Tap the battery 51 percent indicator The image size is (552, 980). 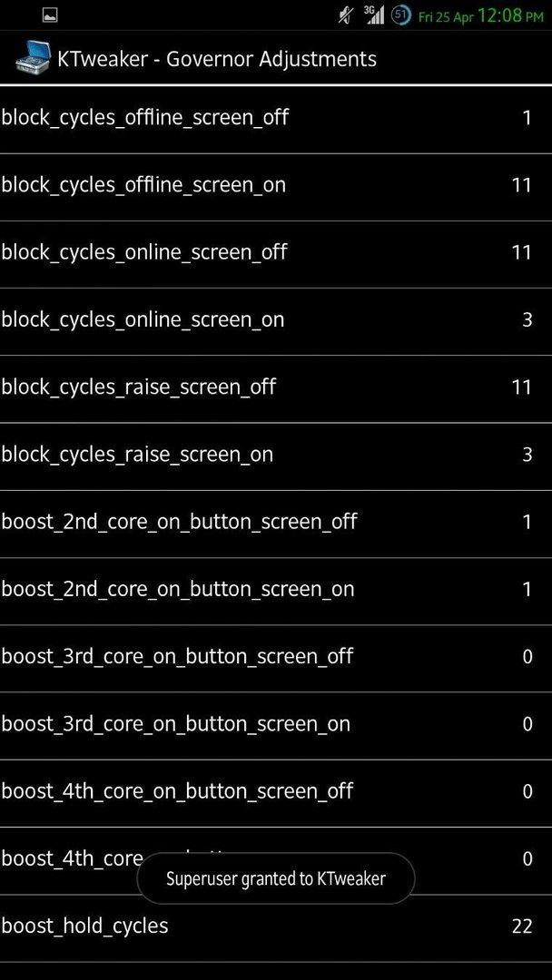click(400, 15)
